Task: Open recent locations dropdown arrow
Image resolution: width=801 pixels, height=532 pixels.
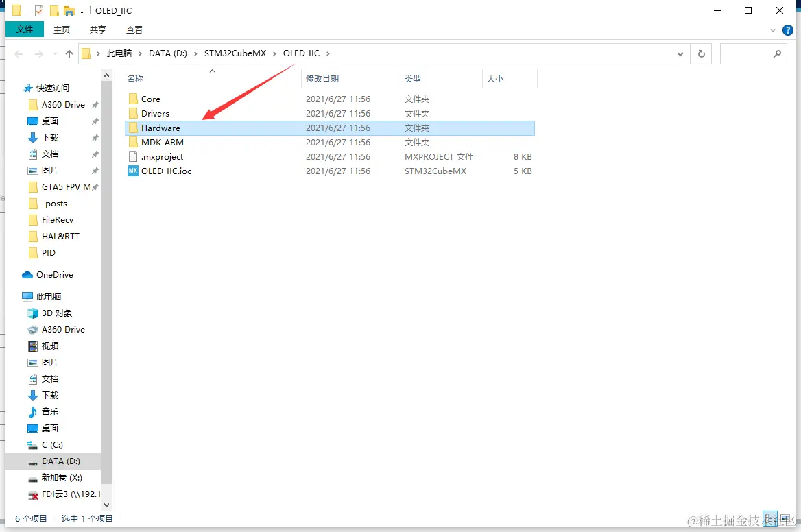Action: coord(55,53)
